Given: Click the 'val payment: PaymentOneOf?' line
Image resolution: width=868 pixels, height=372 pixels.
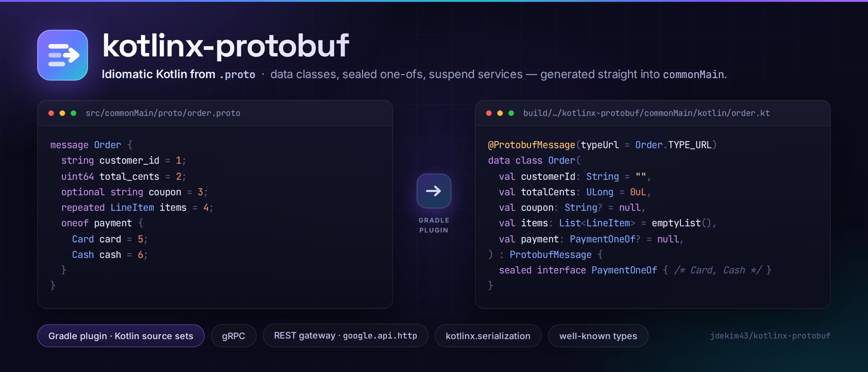Looking at the screenshot, I should click(591, 239).
